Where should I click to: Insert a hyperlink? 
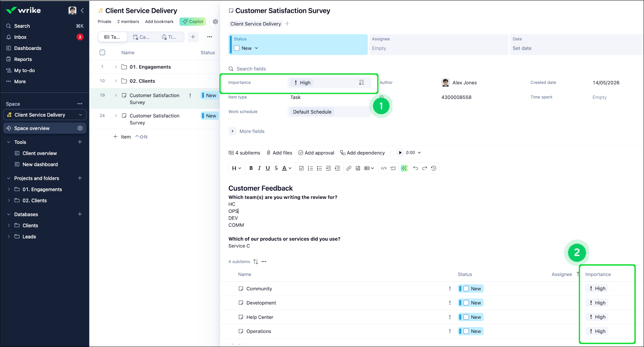[349, 168]
